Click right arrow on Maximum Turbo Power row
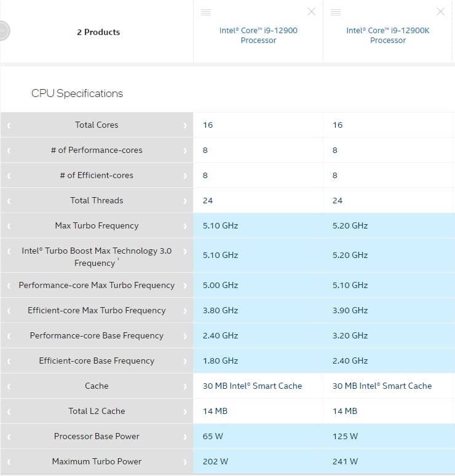This screenshot has height=476, width=455. pos(185,462)
